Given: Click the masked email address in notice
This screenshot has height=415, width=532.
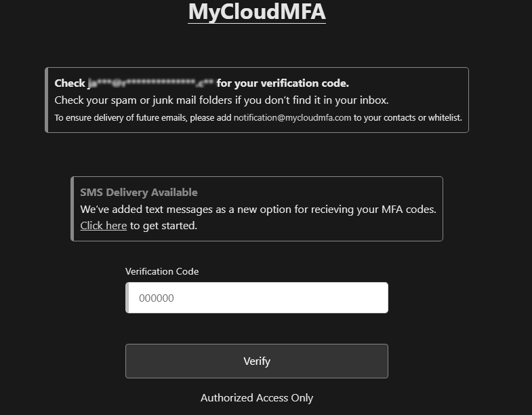Looking at the screenshot, I should (150, 83).
